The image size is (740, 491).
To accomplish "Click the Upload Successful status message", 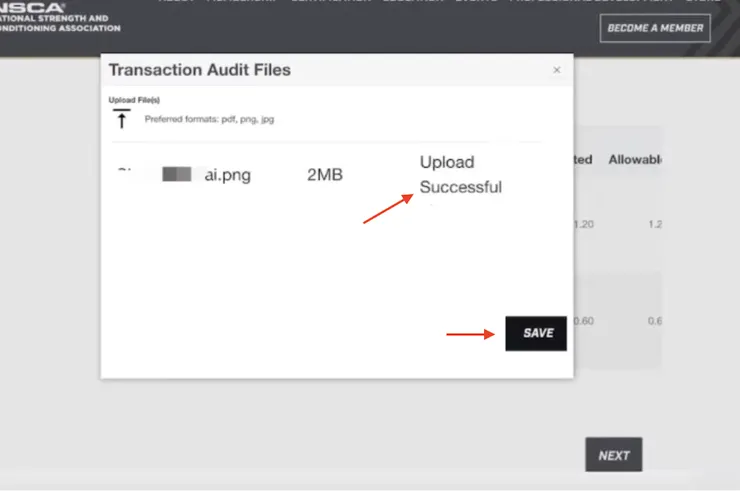I will [x=460, y=174].
